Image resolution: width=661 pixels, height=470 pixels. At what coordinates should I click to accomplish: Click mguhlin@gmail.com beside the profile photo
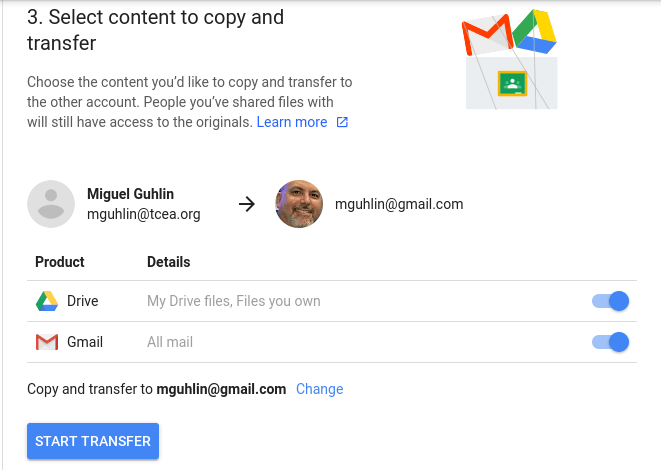[x=399, y=204]
